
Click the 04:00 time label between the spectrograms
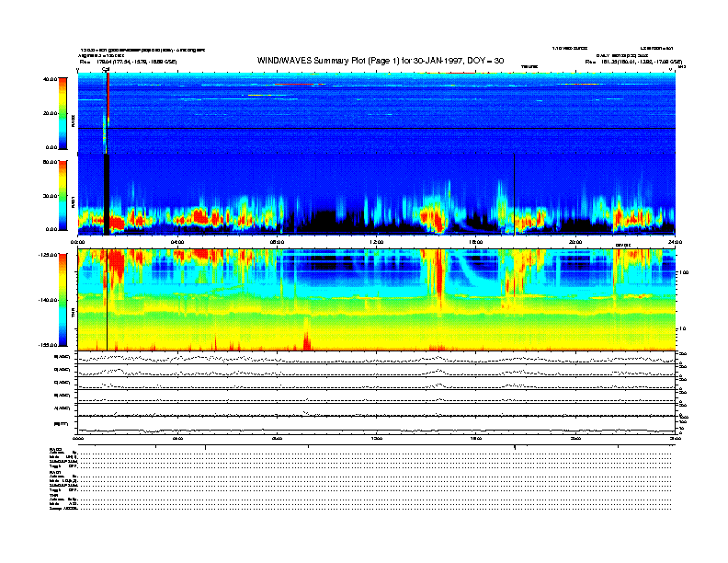click(x=177, y=242)
